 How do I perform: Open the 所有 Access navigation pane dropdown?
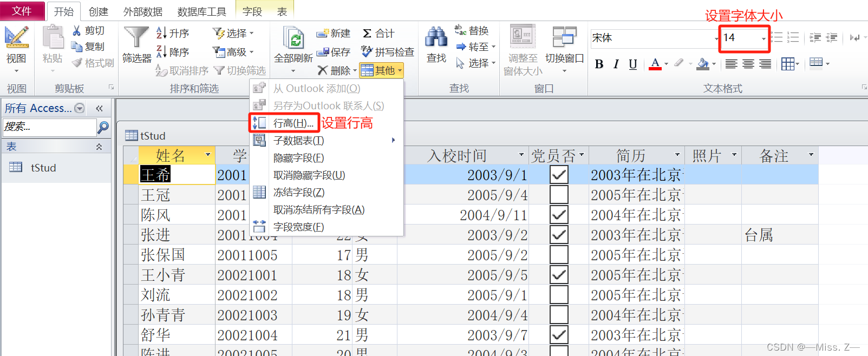(x=80, y=108)
